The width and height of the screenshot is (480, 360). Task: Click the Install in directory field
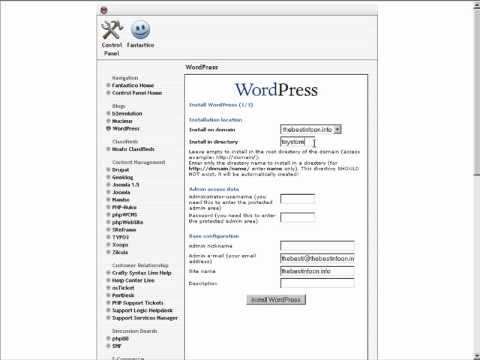[x=297, y=142]
